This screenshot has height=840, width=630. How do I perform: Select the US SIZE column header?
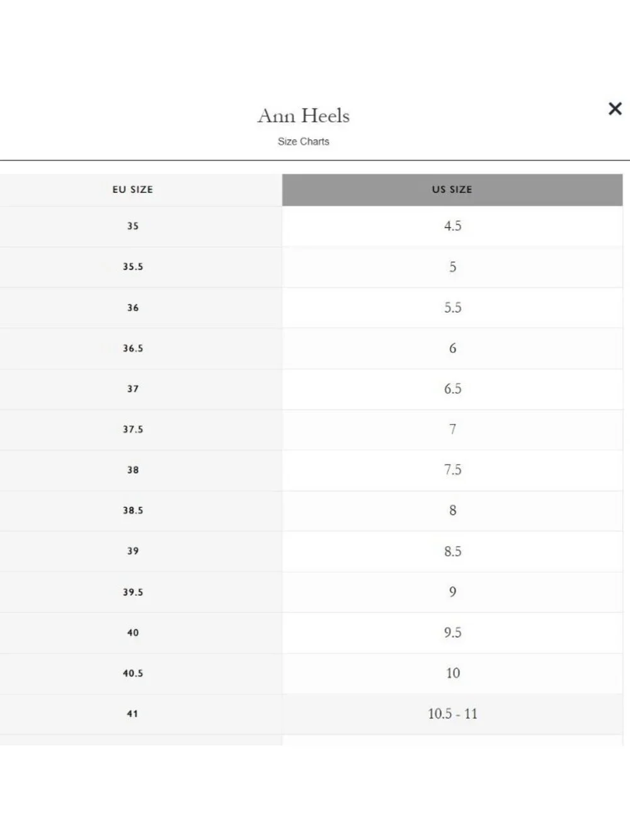tap(452, 190)
